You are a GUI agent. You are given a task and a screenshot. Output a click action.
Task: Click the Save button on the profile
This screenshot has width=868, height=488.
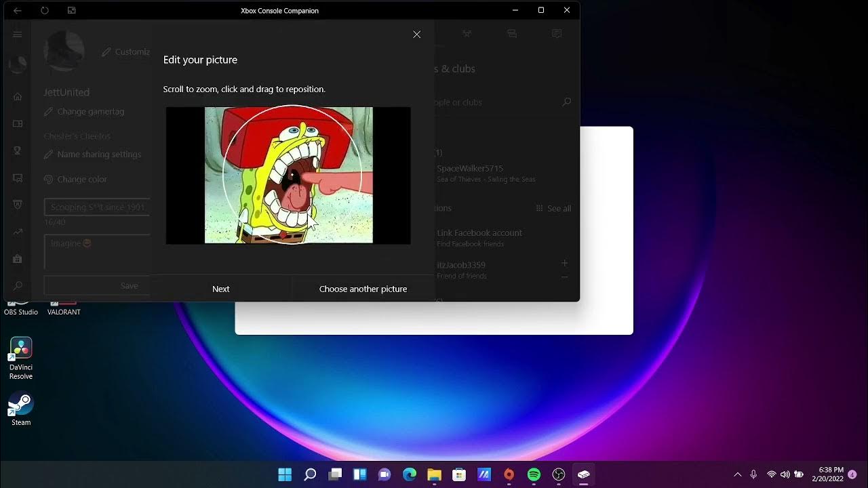pyautogui.click(x=97, y=285)
